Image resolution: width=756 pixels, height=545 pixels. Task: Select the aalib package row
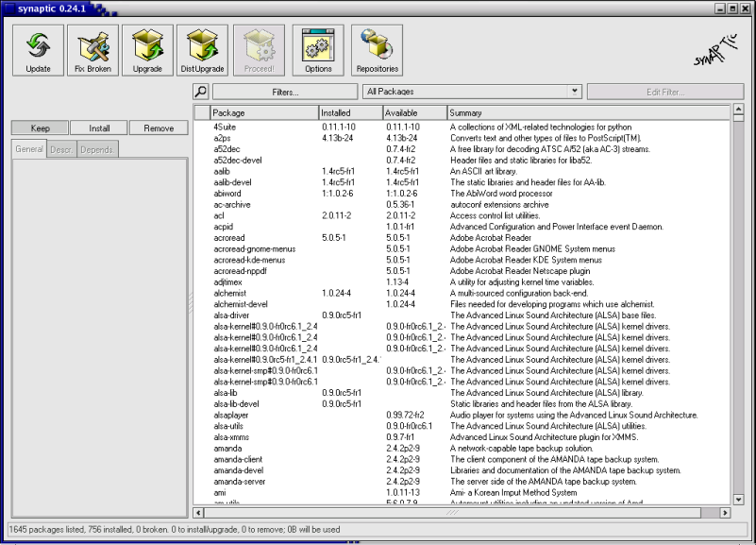click(462, 171)
